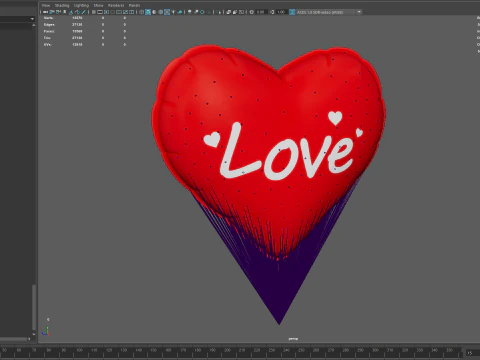Click the Motion Blur icon

click(x=196, y=12)
